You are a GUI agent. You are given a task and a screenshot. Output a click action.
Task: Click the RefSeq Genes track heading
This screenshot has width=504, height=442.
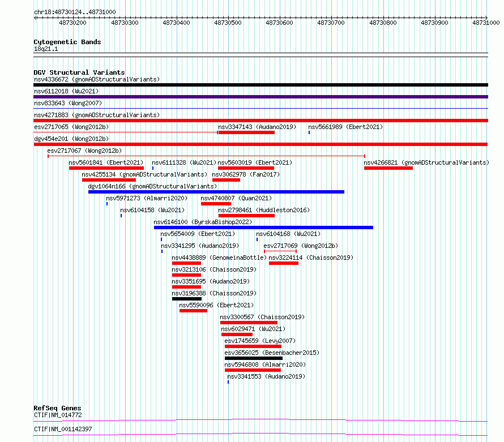coord(57,408)
